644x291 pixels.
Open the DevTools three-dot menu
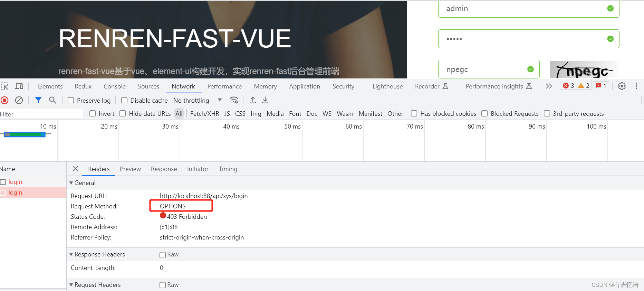(x=636, y=86)
